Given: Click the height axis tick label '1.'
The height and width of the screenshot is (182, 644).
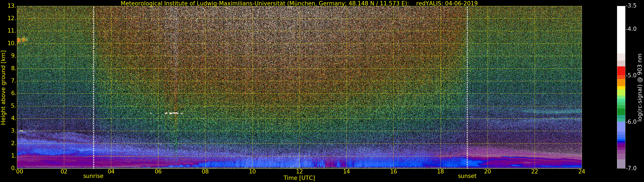Looking at the screenshot, I should pos(13,156).
